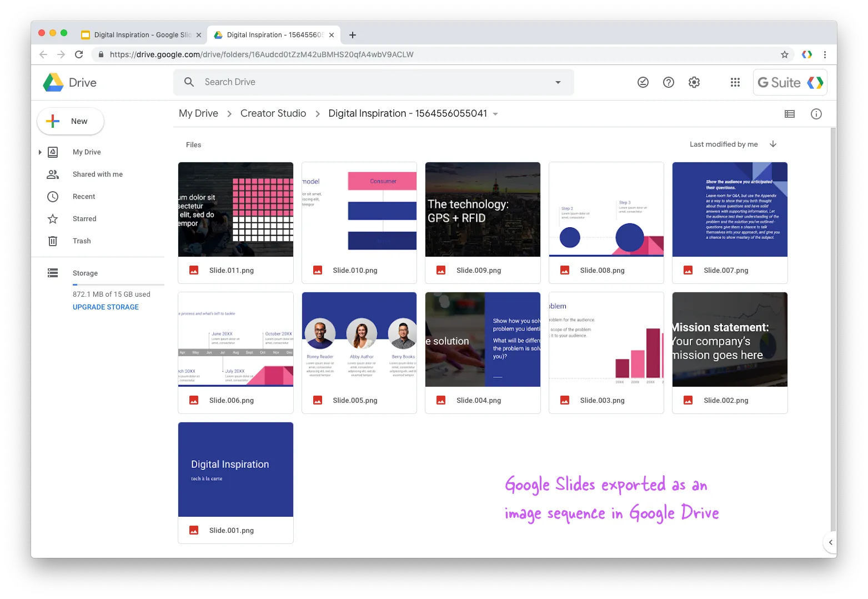Viewport: 868px width, 599px height.
Task: Open the Digital Inspiration folder name dropdown
Action: 495,113
